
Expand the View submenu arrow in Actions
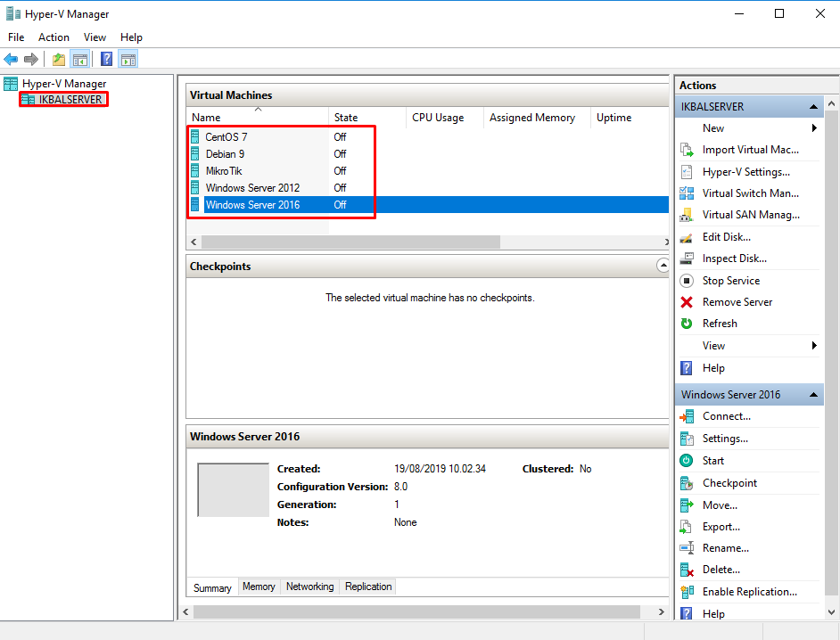814,346
